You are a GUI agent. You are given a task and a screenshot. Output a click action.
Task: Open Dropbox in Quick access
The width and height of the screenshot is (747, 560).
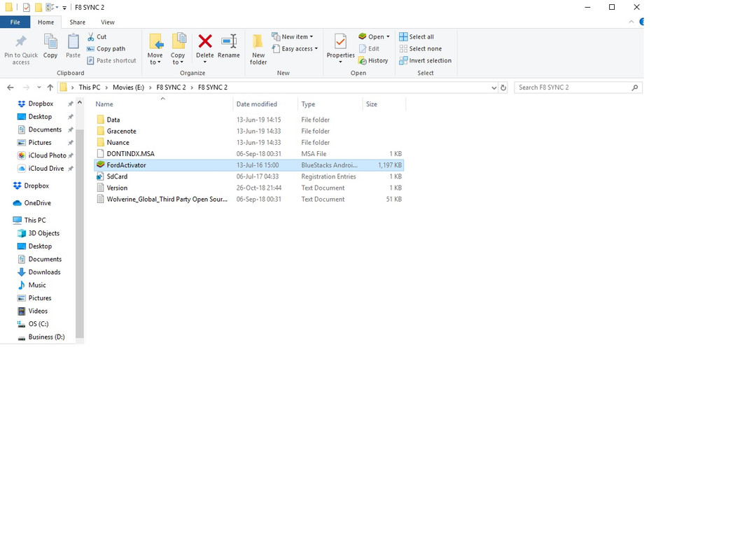point(41,104)
